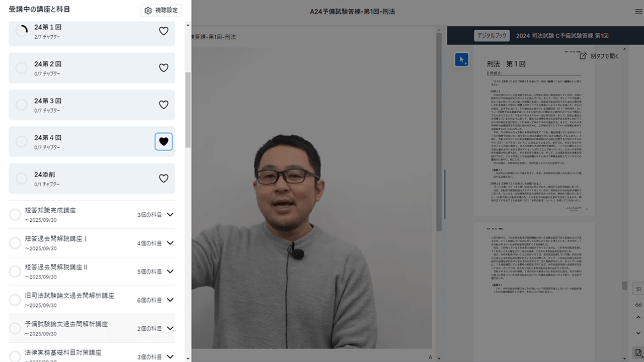Favorite 24第1回 with the heart icon
The width and height of the screenshot is (644, 362).
164,31
